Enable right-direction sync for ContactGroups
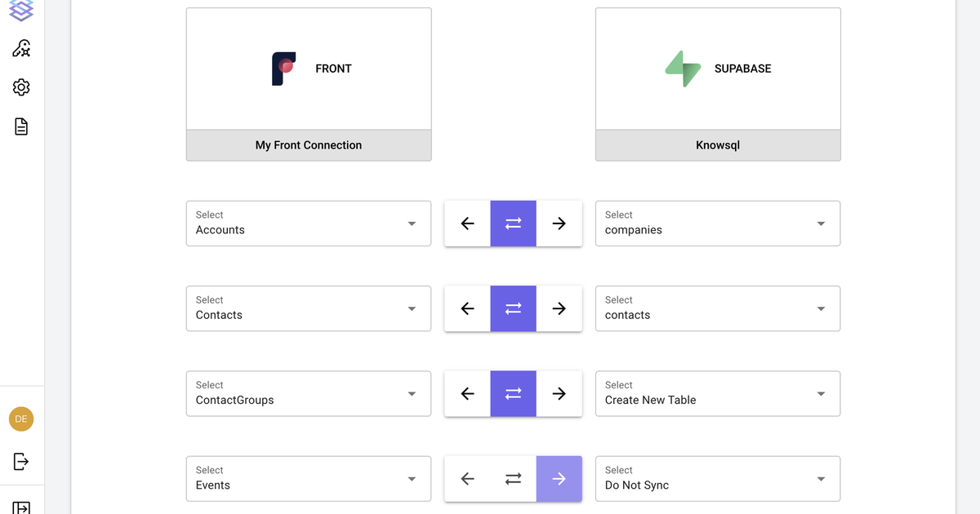 click(x=559, y=393)
